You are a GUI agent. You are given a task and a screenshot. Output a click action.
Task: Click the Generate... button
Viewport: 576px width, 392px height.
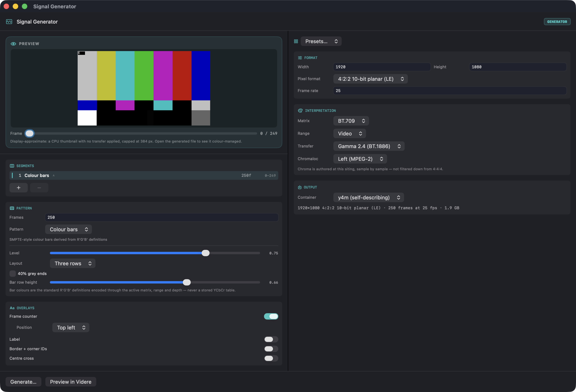[23, 382]
